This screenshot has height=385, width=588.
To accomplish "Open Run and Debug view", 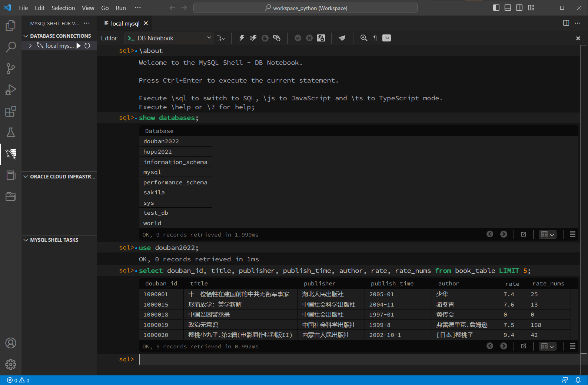I will [11, 90].
